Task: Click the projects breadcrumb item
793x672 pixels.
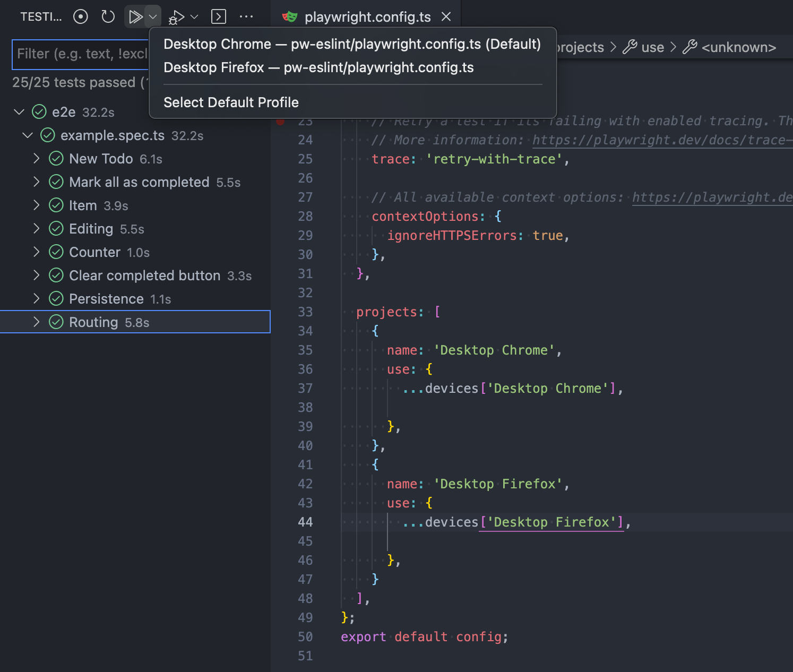Action: 580,47
